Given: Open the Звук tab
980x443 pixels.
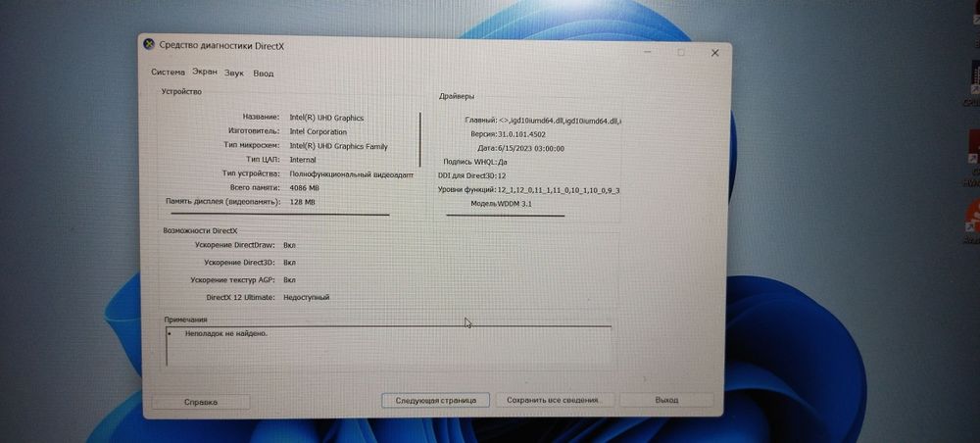Looking at the screenshot, I should click(234, 74).
